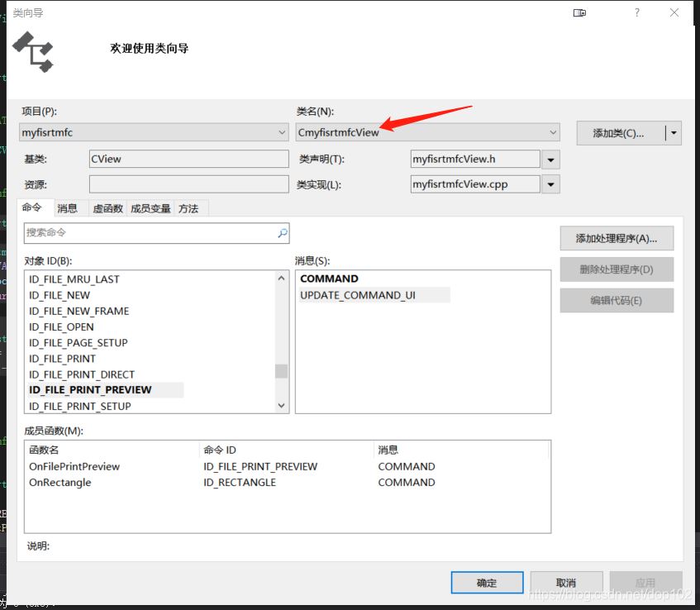Viewport: 700px width, 610px height.
Task: Switch to the 成员变量 tab
Action: (150, 208)
